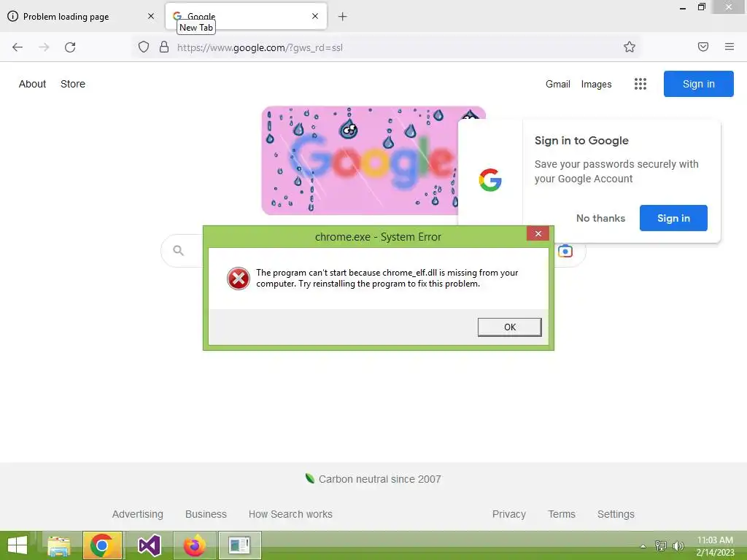The width and height of the screenshot is (747, 560).
Task: Open the clock showing 11:03 AM
Action: (x=715, y=545)
